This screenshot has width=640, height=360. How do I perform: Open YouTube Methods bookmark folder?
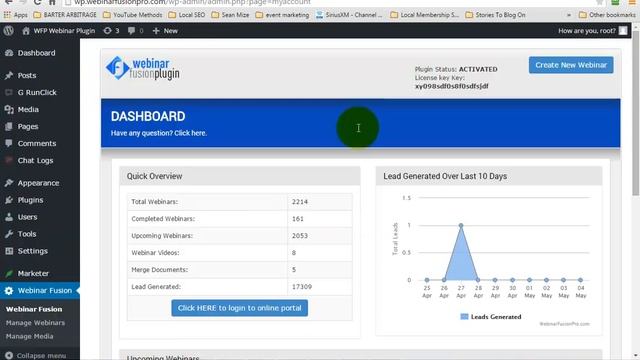pyautogui.click(x=133, y=15)
